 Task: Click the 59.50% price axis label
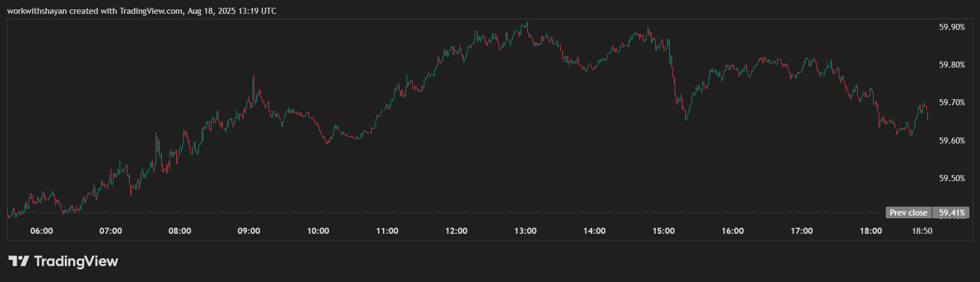coord(952,178)
